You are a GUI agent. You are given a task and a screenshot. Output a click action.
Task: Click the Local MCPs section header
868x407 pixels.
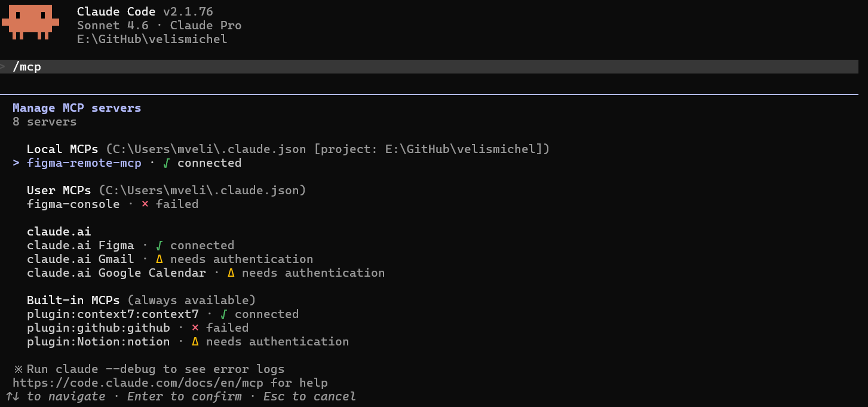pos(63,149)
